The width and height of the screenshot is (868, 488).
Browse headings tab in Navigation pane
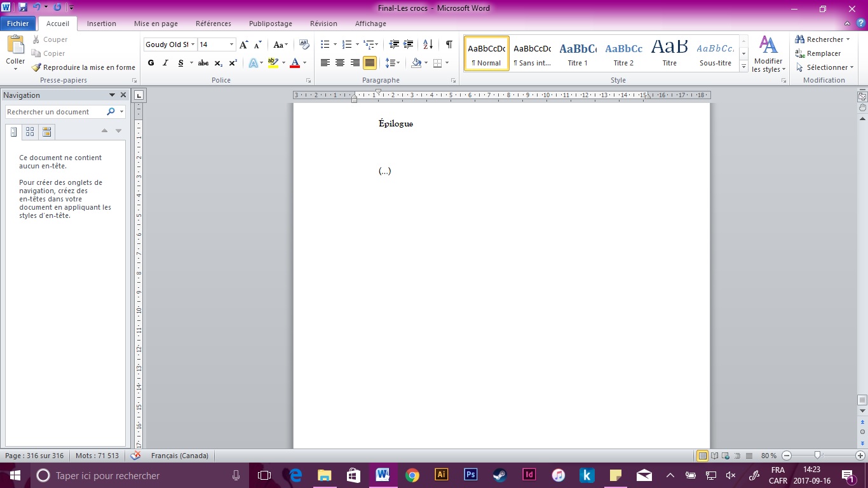tap(13, 132)
